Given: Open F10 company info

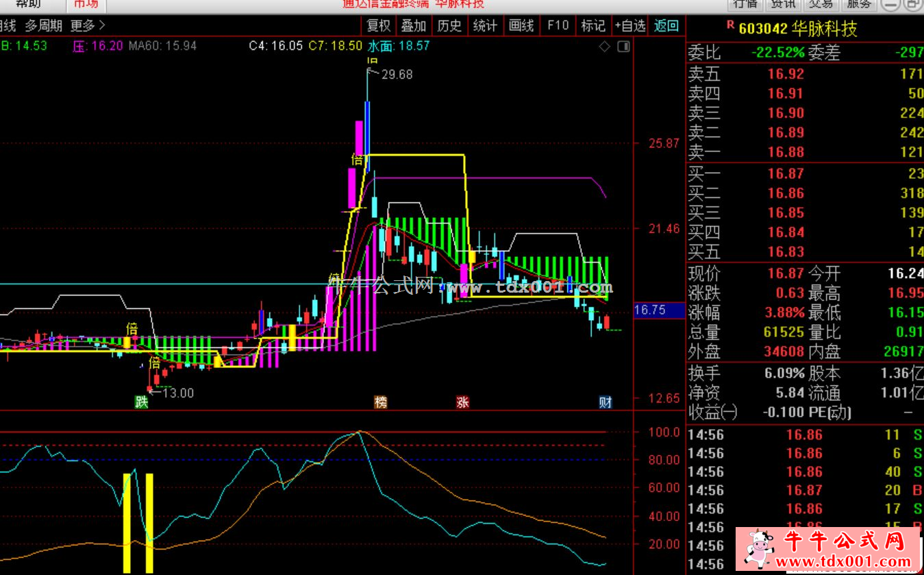Looking at the screenshot, I should (558, 26).
